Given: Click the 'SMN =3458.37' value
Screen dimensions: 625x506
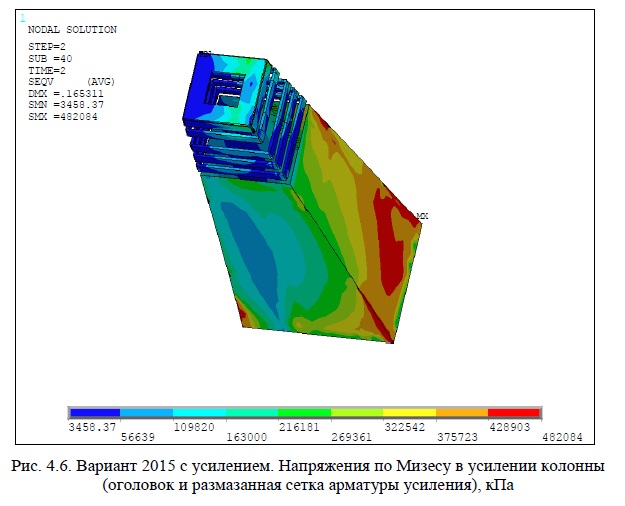Looking at the screenshot, I should [66, 105].
